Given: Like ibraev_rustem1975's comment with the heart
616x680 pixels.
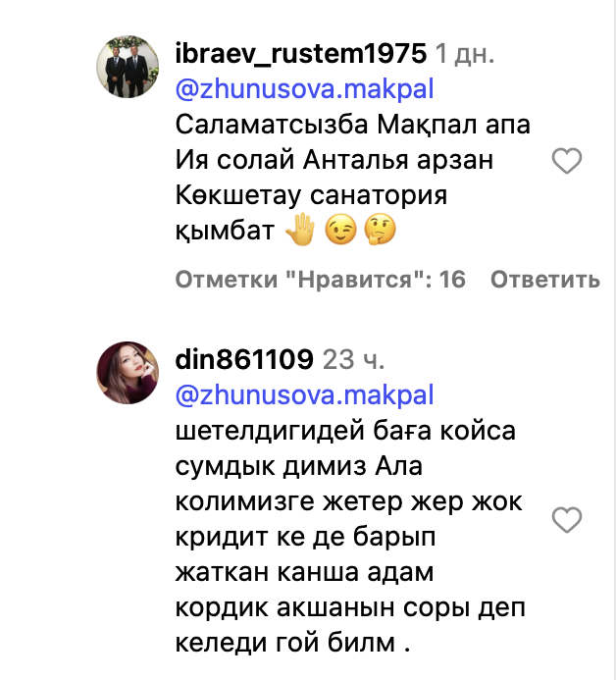Looking at the screenshot, I should pyautogui.click(x=567, y=161).
